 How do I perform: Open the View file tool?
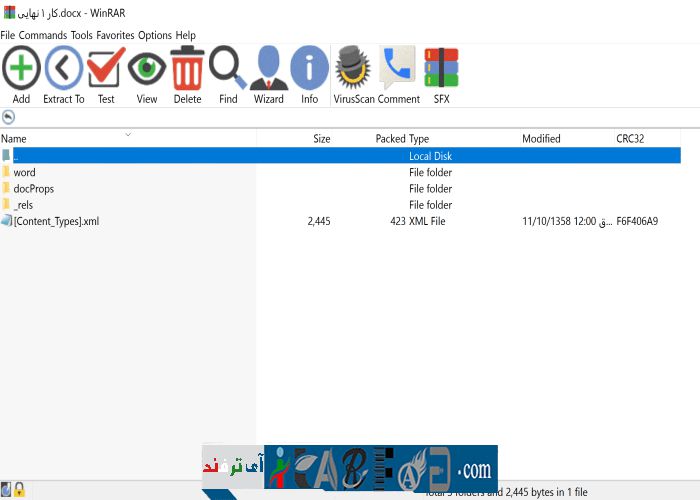(x=147, y=70)
